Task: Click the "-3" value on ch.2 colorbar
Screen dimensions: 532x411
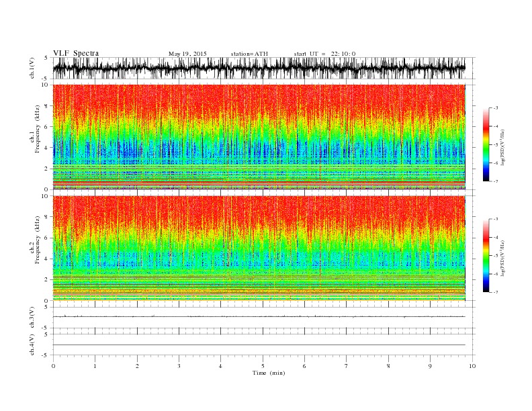Action: 496,219
